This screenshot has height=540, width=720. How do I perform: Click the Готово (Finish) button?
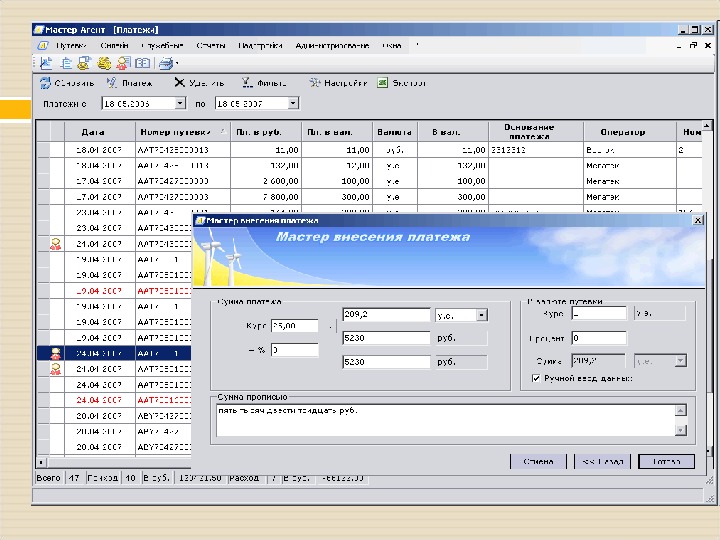(666, 462)
